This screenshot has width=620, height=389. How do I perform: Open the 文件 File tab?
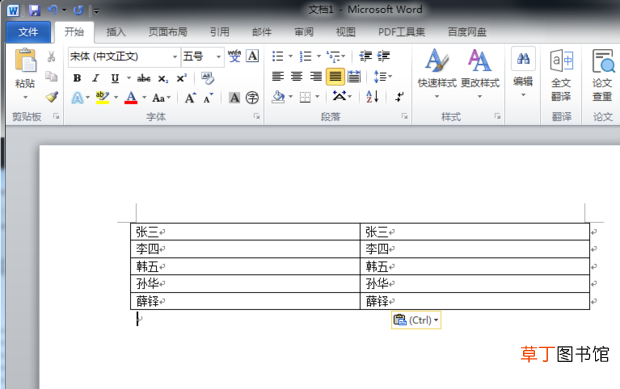coord(28,32)
